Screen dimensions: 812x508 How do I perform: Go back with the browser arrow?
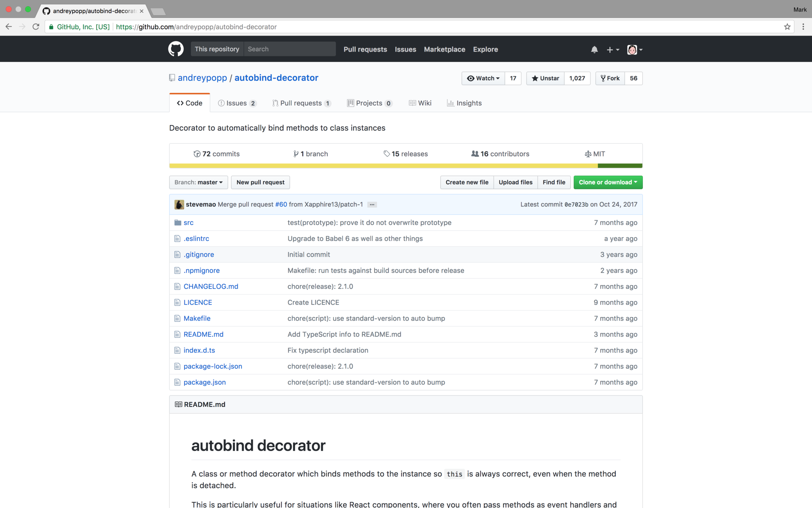tap(9, 27)
